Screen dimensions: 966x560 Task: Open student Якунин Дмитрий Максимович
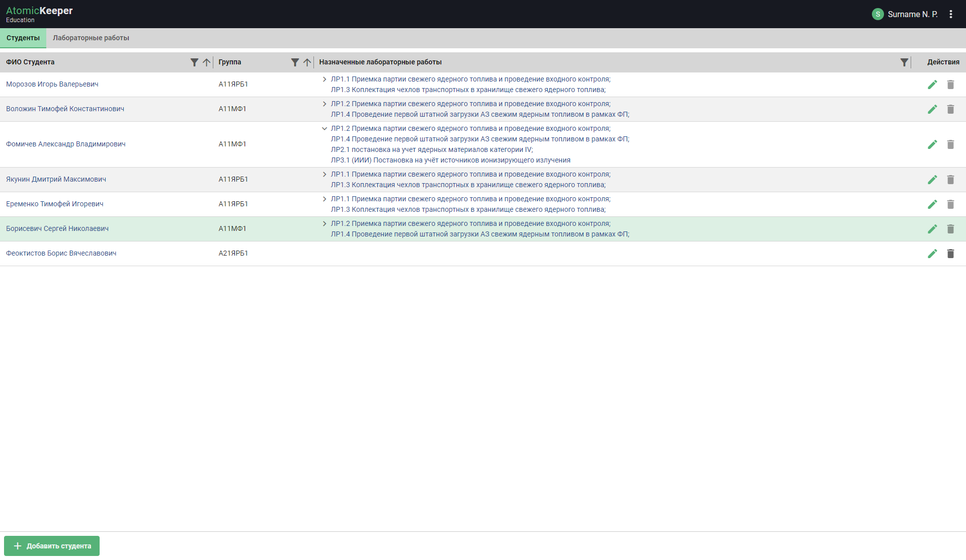(x=56, y=179)
